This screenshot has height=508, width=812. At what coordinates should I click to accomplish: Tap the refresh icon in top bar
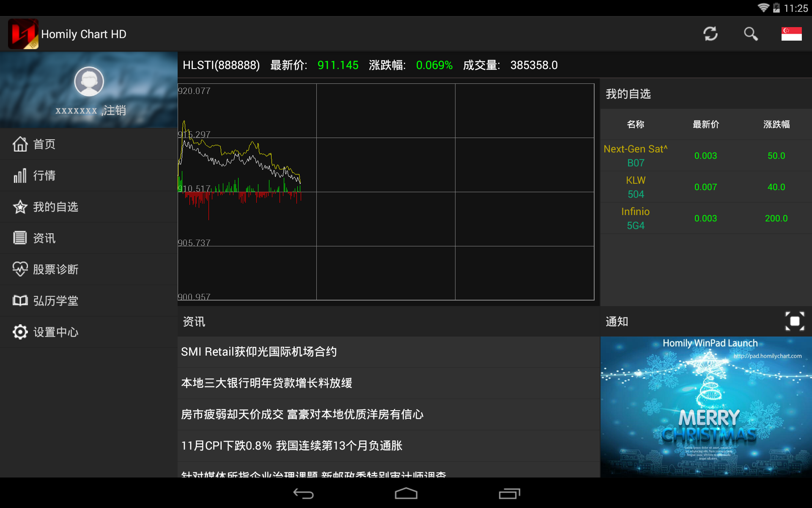click(x=710, y=34)
